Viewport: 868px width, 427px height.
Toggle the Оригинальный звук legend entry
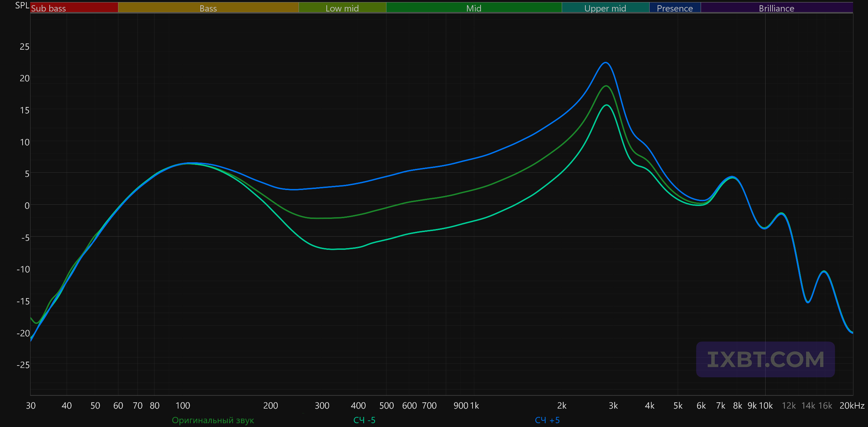(x=213, y=420)
